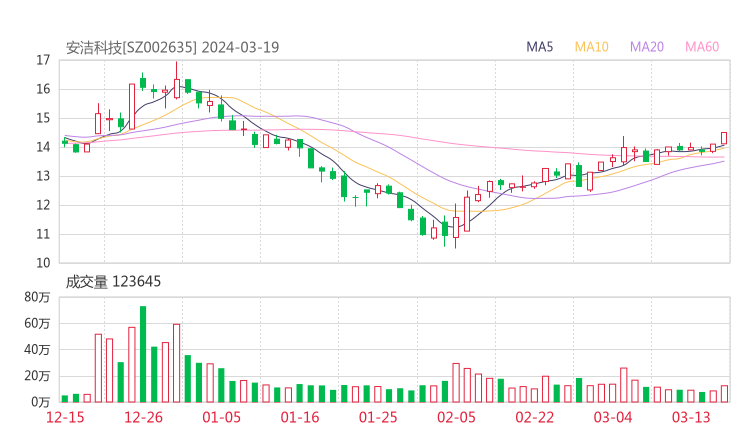The height and width of the screenshot is (440, 740).
Task: Click the price axis value 14
Action: 43,147
